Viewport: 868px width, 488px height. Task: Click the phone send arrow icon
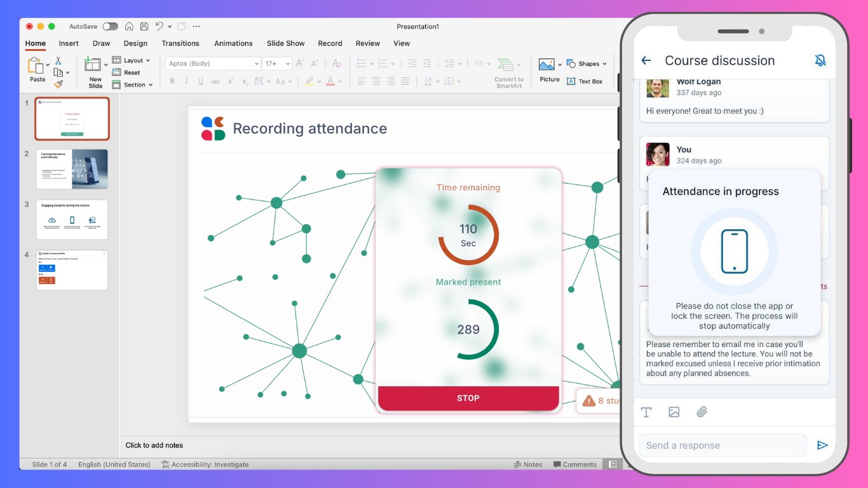[x=822, y=445]
